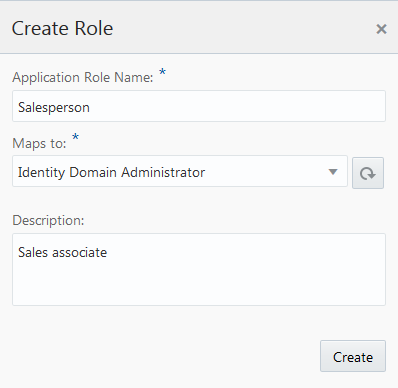Click the Application Role Name input field
The height and width of the screenshot is (388, 398).
tap(199, 106)
